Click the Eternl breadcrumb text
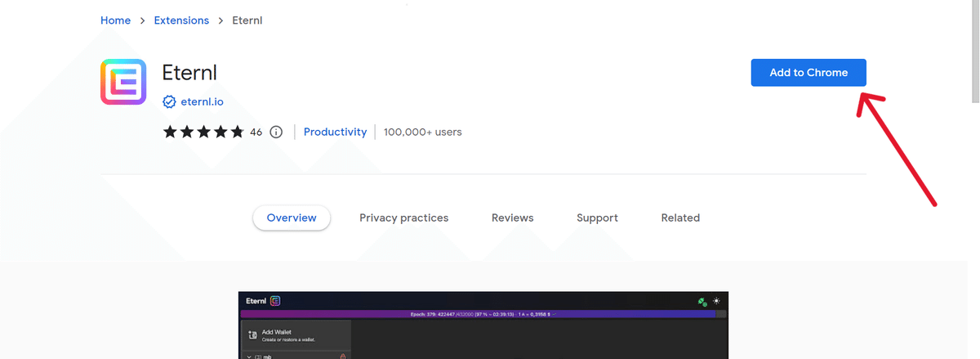This screenshot has width=980, height=359. coord(247,20)
